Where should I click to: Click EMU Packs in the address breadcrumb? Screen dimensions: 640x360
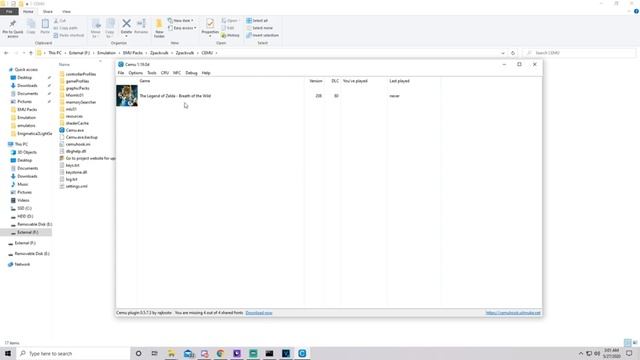pyautogui.click(x=133, y=53)
